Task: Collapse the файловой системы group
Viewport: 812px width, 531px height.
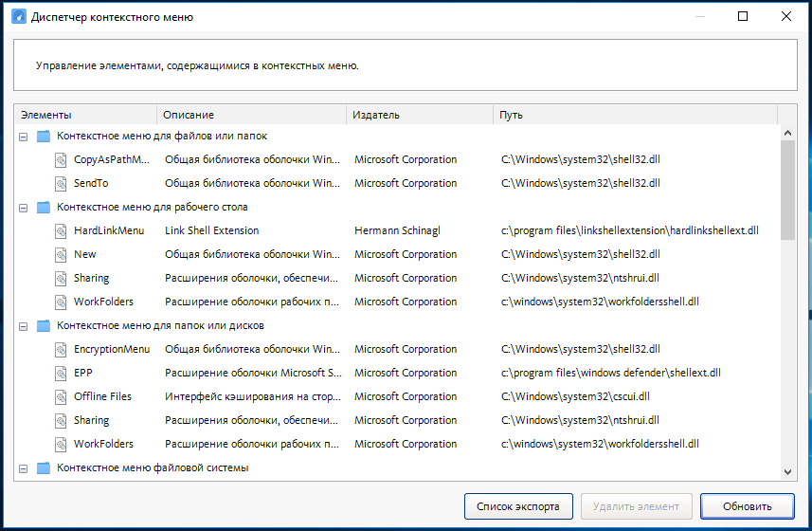Action: click(24, 468)
